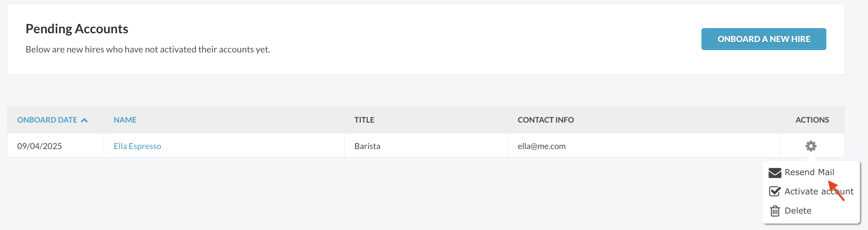Open Ella Espresso's profile link

coord(137,146)
